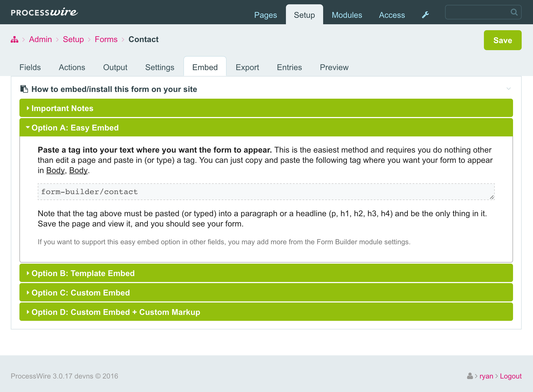
Task: Click 'How to embed/install this form' heading
Action: (114, 89)
